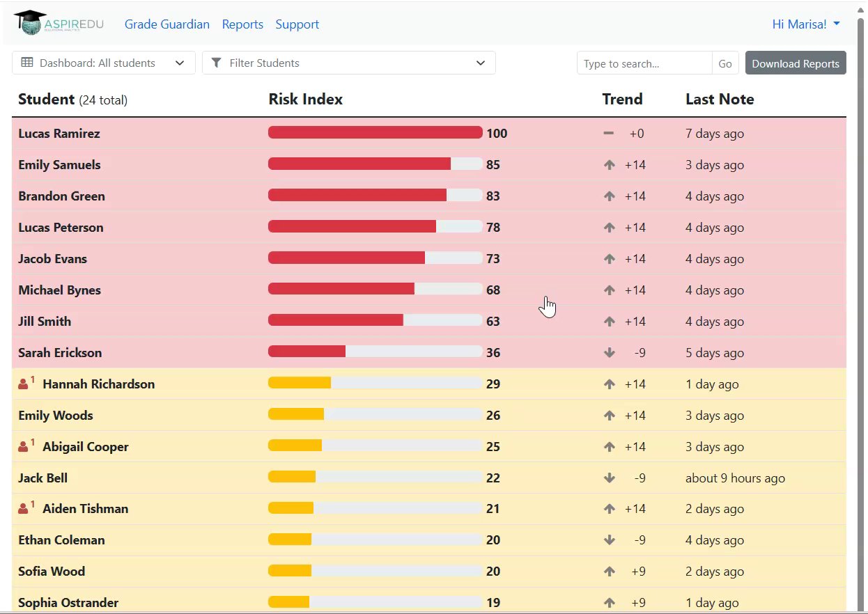Image resolution: width=868 pixels, height=614 pixels.
Task: Click the Type to search input field
Action: [644, 63]
